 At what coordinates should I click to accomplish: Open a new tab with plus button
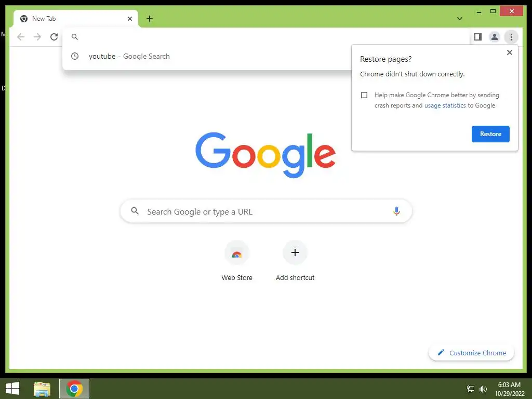coord(150,19)
